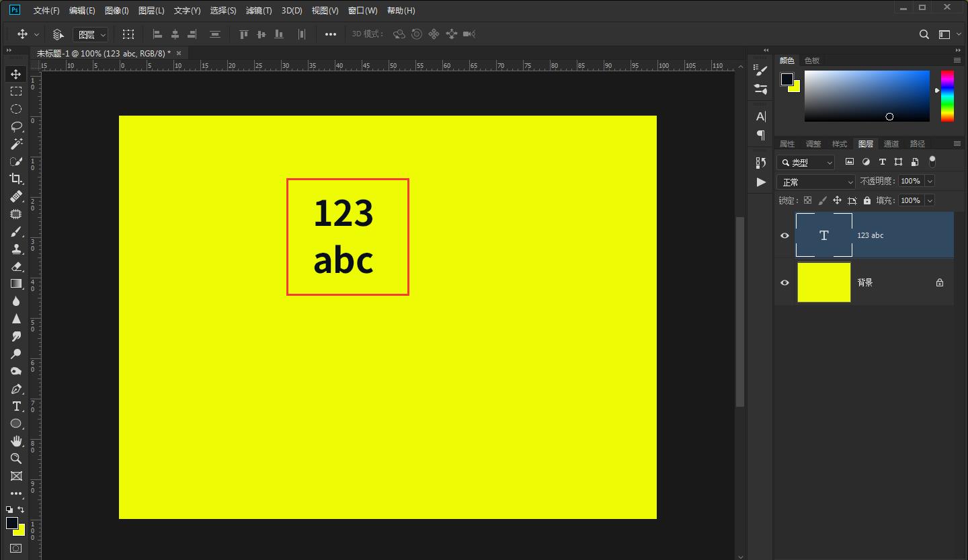Viewport: 968px width, 560px height.
Task: Click the hue spectrum slider strip
Action: (x=947, y=96)
